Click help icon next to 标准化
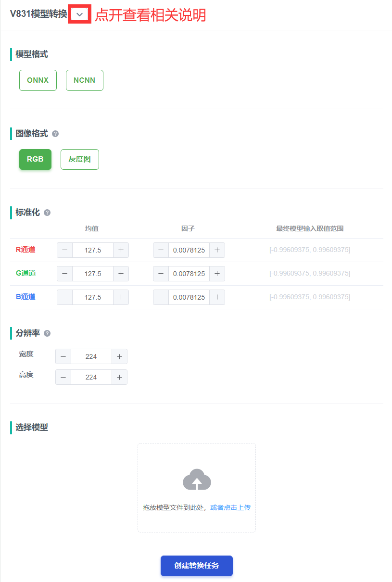 point(47,212)
